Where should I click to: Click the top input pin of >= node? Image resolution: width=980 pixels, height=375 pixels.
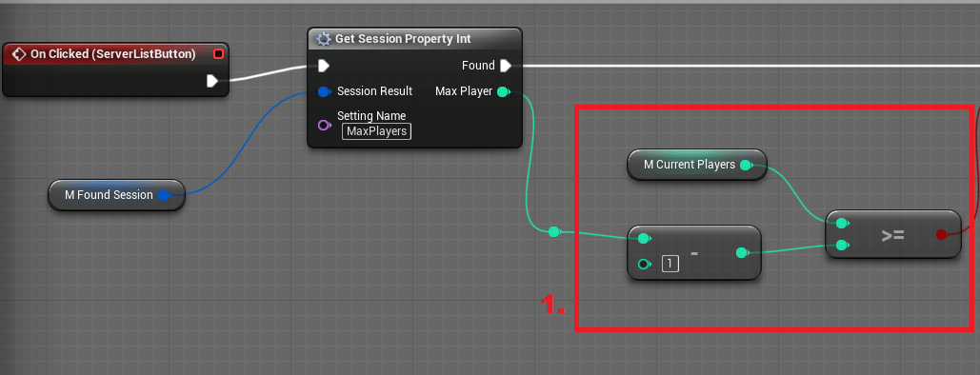click(842, 223)
